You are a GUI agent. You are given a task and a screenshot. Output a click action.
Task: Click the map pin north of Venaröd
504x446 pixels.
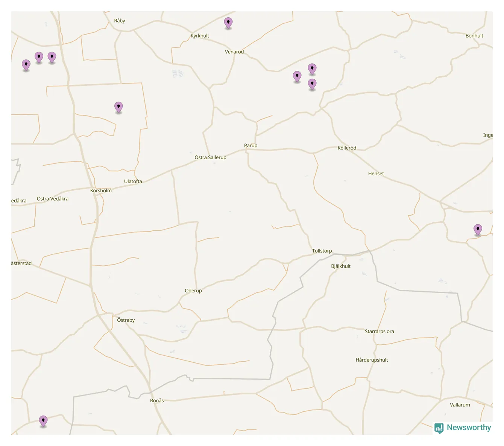(228, 23)
